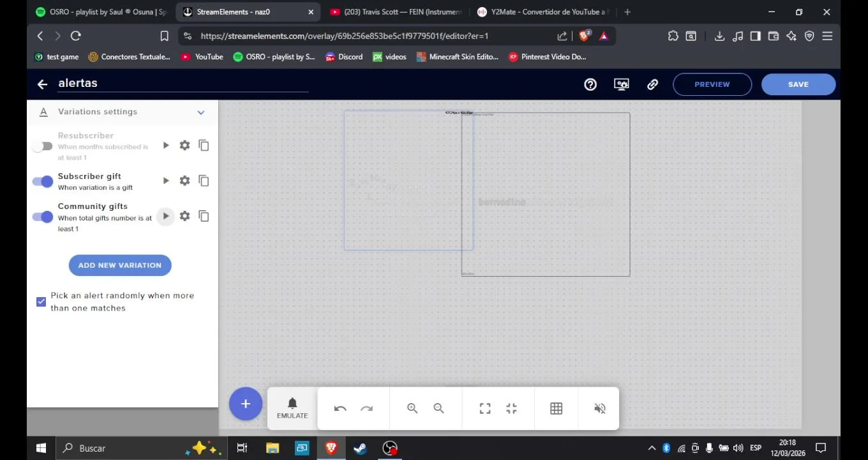868x460 pixels.
Task: Open the help question mark icon
Action: [590, 84]
